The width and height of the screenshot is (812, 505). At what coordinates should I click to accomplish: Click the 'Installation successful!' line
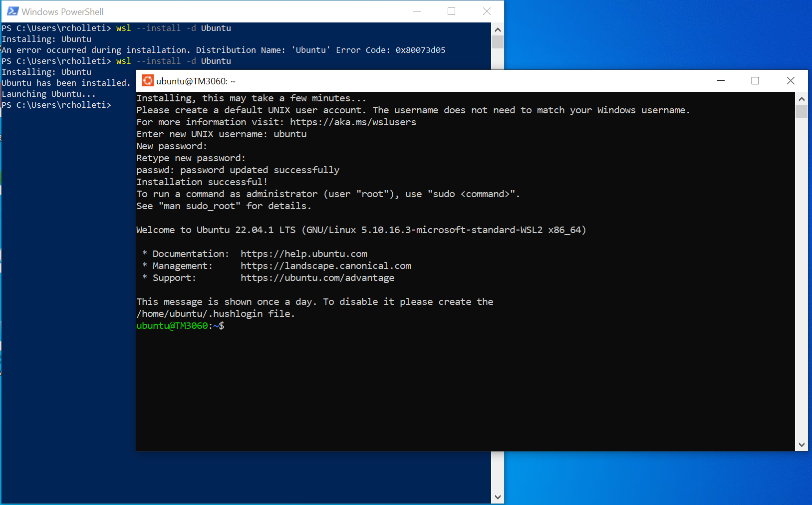(x=202, y=182)
